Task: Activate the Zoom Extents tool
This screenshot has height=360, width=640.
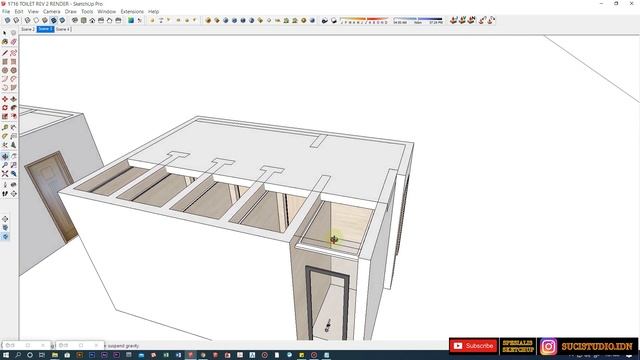Action: (x=5, y=173)
